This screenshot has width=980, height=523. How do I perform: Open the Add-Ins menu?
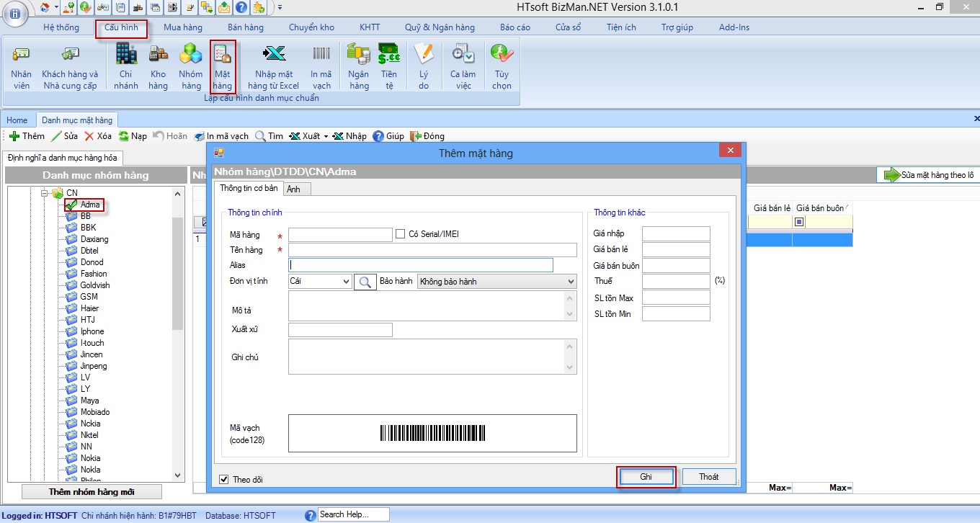click(734, 27)
